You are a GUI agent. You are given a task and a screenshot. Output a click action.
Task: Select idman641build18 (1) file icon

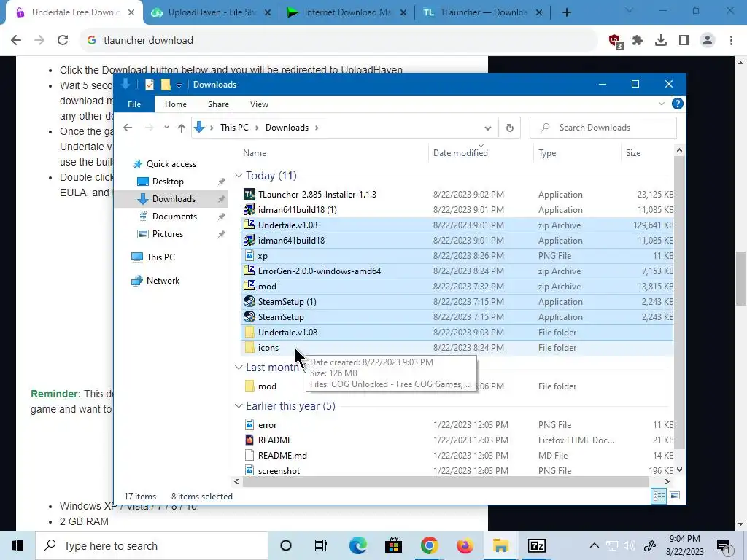point(249,209)
